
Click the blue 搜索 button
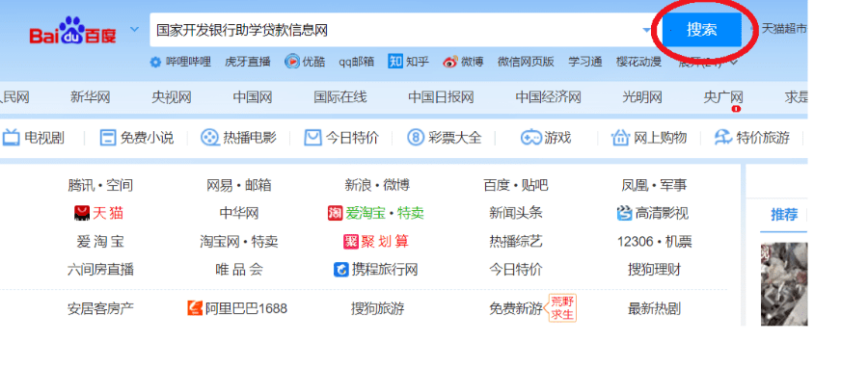click(x=702, y=30)
